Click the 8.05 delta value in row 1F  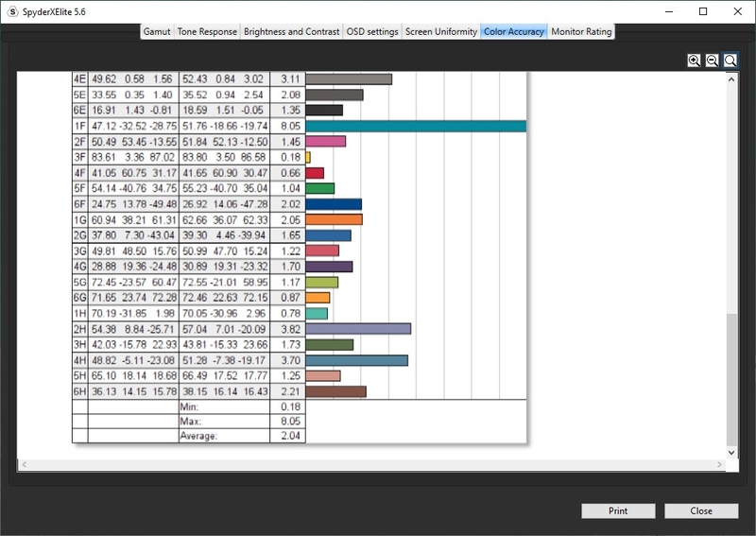pos(290,127)
